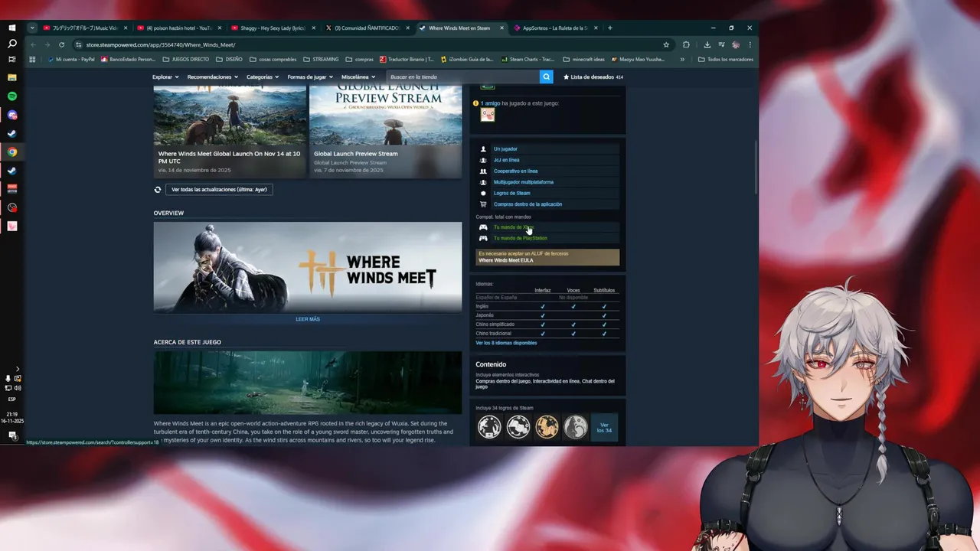Open the BancoEstado Person... bookmark
This screenshot has width=980, height=551.
click(x=127, y=59)
